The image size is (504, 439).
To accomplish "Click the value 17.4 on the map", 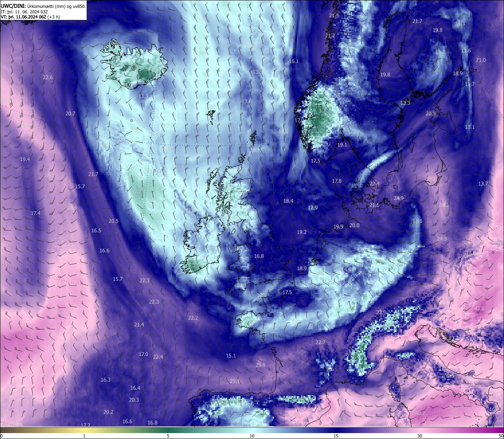I will click(35, 213).
